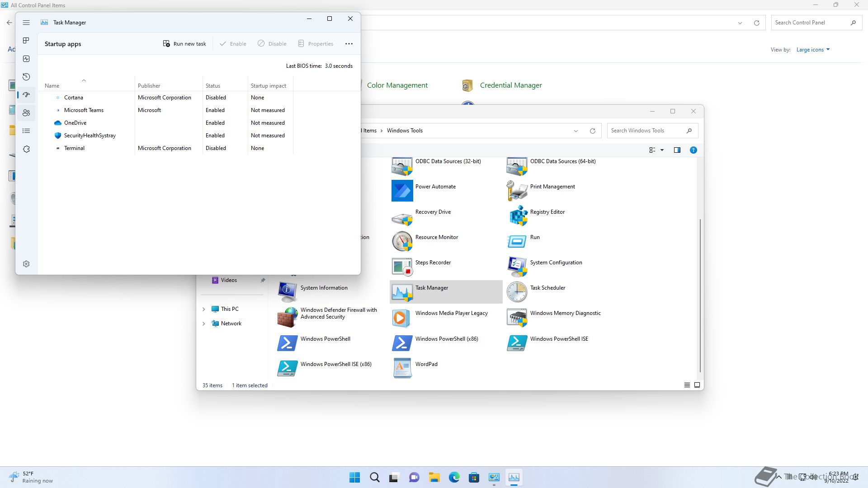This screenshot has height=488, width=868.
Task: Select Task Manager icon in Windows Tools
Action: pyautogui.click(x=446, y=292)
